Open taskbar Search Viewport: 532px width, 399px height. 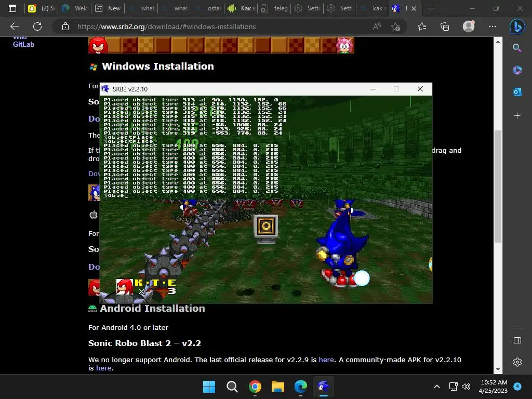pyautogui.click(x=232, y=387)
